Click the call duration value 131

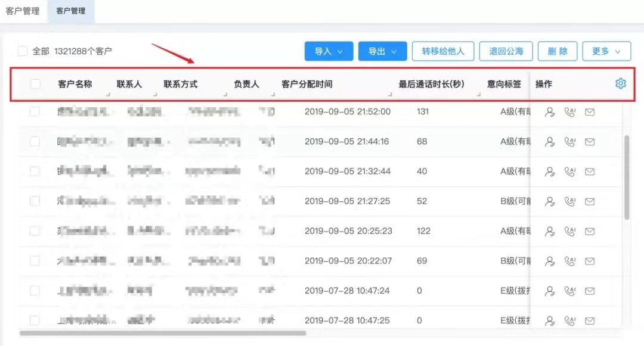click(x=423, y=111)
